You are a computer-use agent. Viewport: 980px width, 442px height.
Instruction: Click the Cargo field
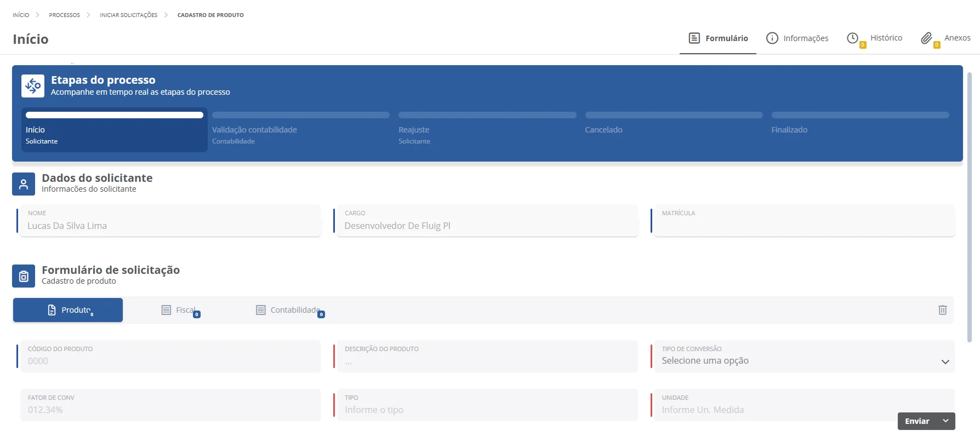(x=487, y=221)
